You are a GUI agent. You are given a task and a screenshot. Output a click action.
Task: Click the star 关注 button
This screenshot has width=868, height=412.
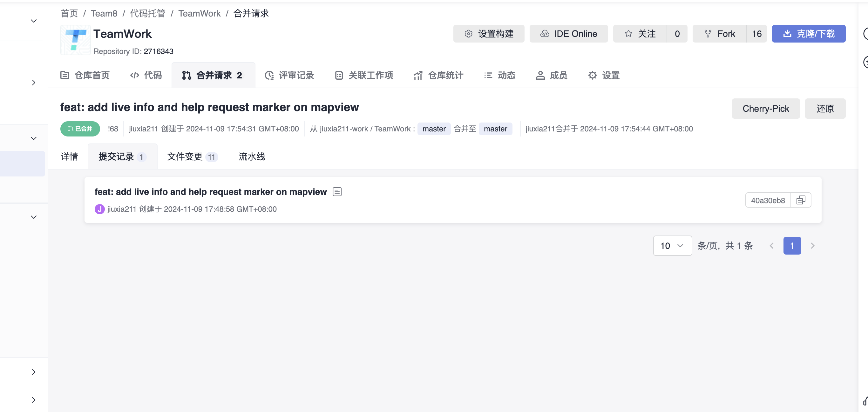click(x=640, y=34)
